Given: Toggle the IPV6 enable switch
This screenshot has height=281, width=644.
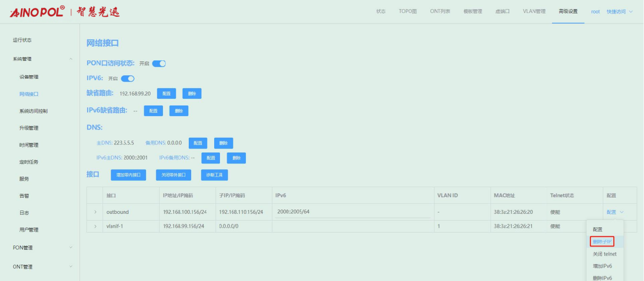Looking at the screenshot, I should 127,79.
